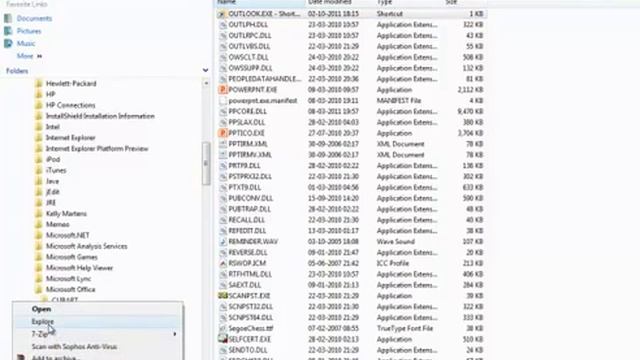Select file OUTLRPC.DLL
This screenshot has height=360, width=640.
tap(250, 36)
